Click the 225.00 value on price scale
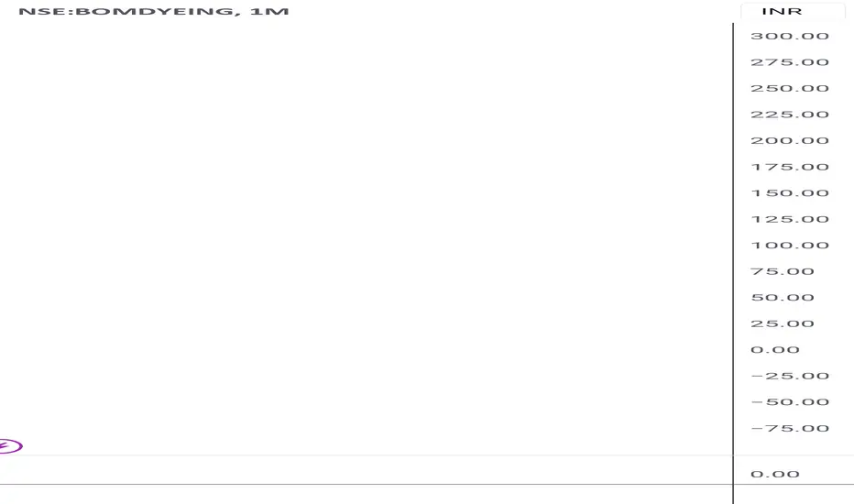This screenshot has height=504, width=854. point(790,115)
